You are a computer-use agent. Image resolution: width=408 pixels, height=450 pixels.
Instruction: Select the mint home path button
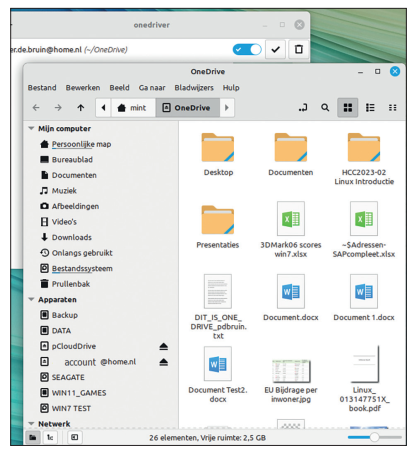132,108
